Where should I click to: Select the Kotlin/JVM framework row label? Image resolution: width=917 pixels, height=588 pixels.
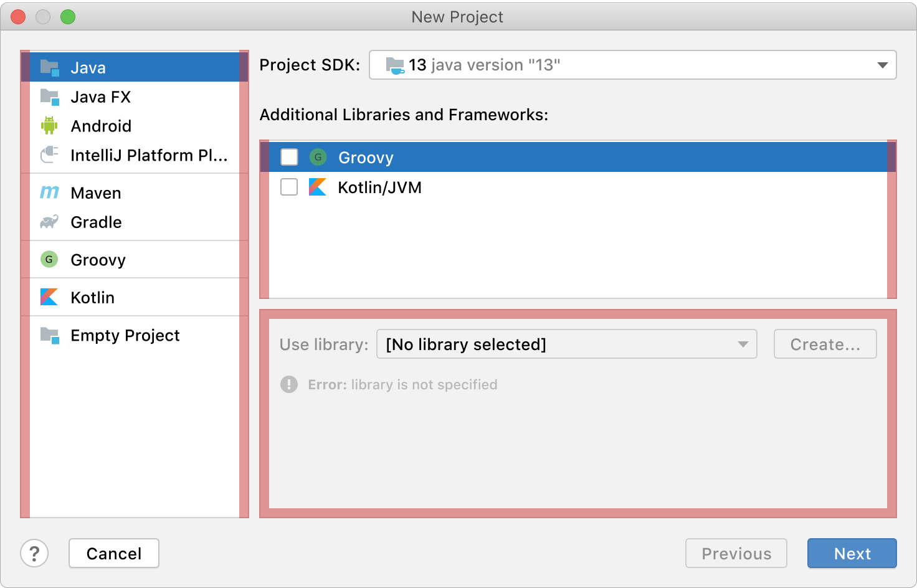point(379,187)
